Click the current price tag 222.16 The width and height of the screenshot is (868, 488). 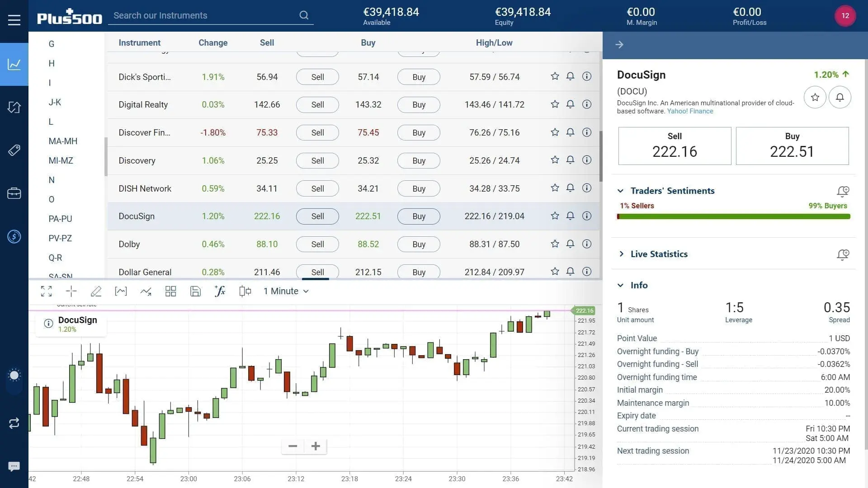[585, 310]
